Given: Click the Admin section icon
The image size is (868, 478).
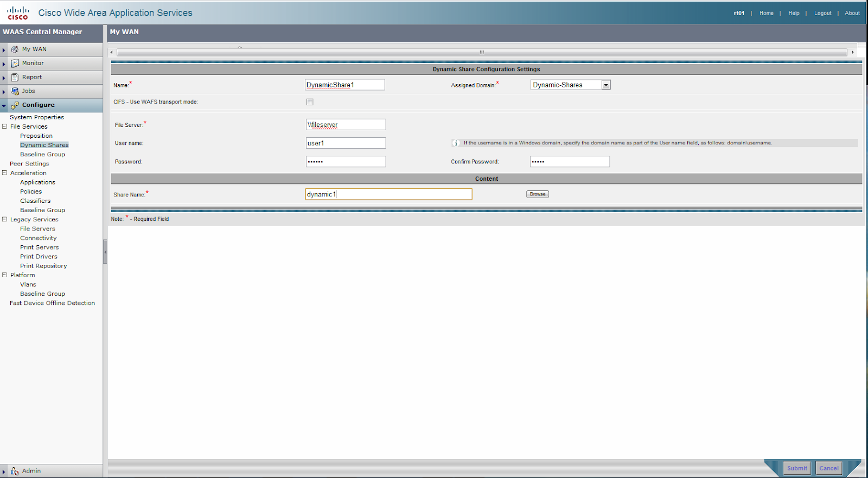Looking at the screenshot, I should tap(15, 471).
